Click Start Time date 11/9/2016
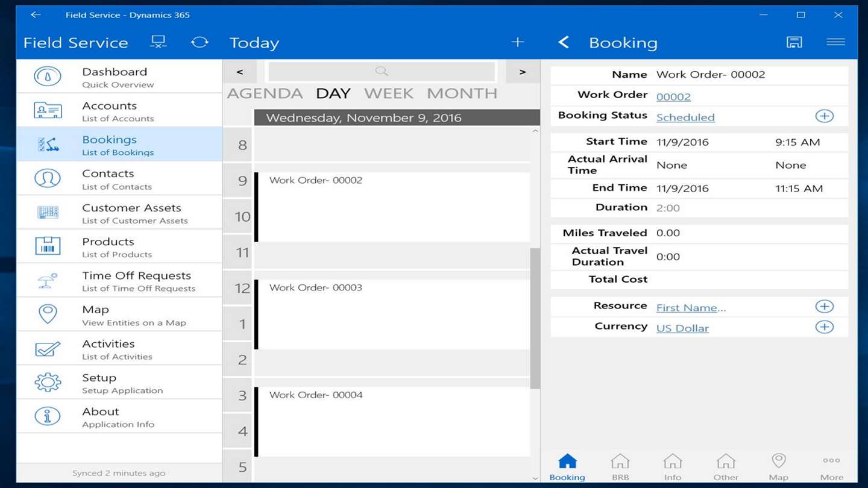868x488 pixels. click(682, 142)
